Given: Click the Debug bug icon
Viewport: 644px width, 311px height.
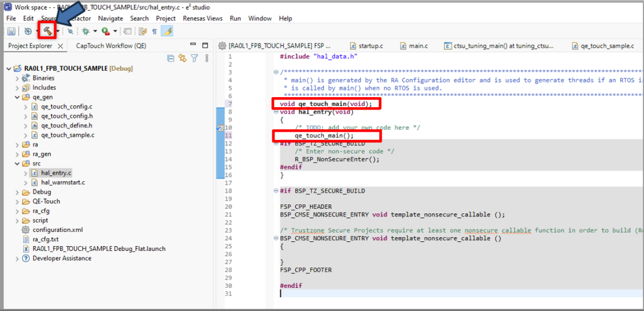Looking at the screenshot, I should (86, 31).
